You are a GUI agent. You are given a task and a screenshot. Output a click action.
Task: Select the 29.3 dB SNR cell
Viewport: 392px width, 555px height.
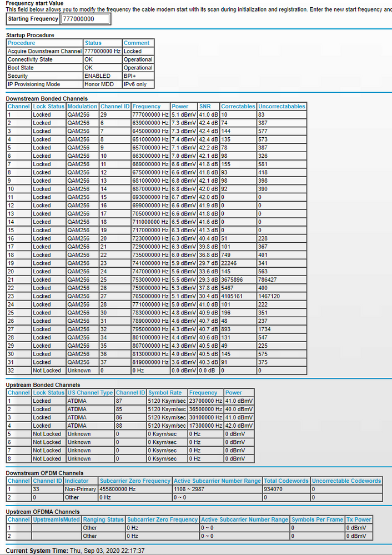208,279
